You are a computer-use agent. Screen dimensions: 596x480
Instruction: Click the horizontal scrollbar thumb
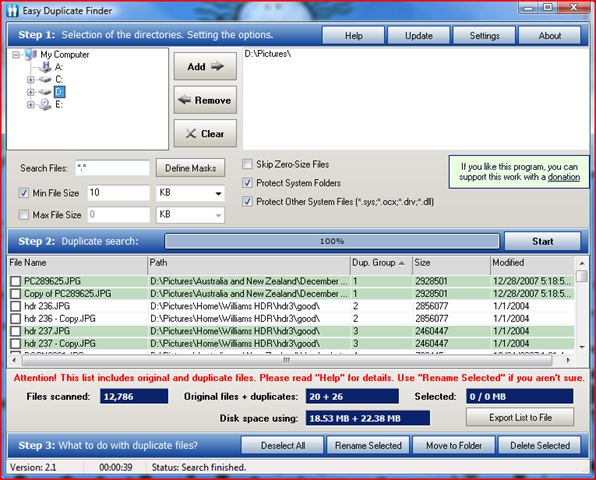(x=287, y=360)
